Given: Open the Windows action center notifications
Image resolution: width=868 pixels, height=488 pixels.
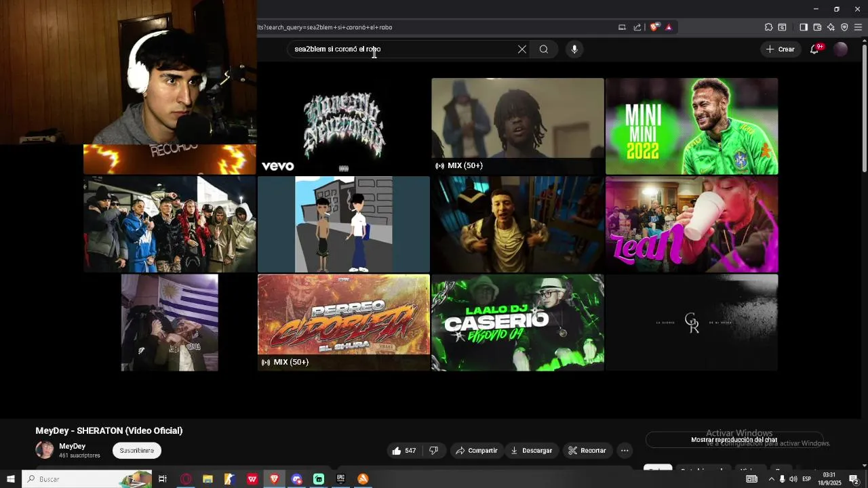Looking at the screenshot, I should pyautogui.click(x=854, y=479).
